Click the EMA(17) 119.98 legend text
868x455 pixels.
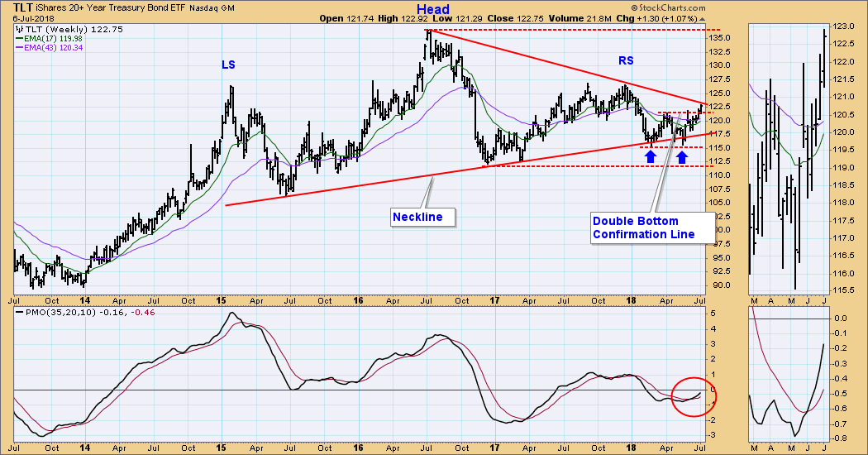[x=53, y=39]
